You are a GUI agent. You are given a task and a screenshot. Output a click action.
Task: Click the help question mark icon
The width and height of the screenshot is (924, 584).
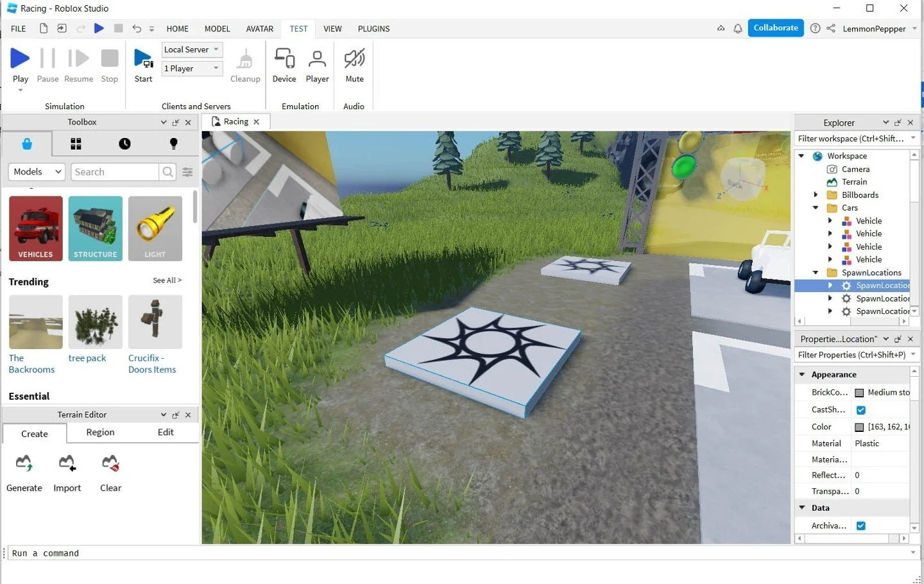coord(815,28)
